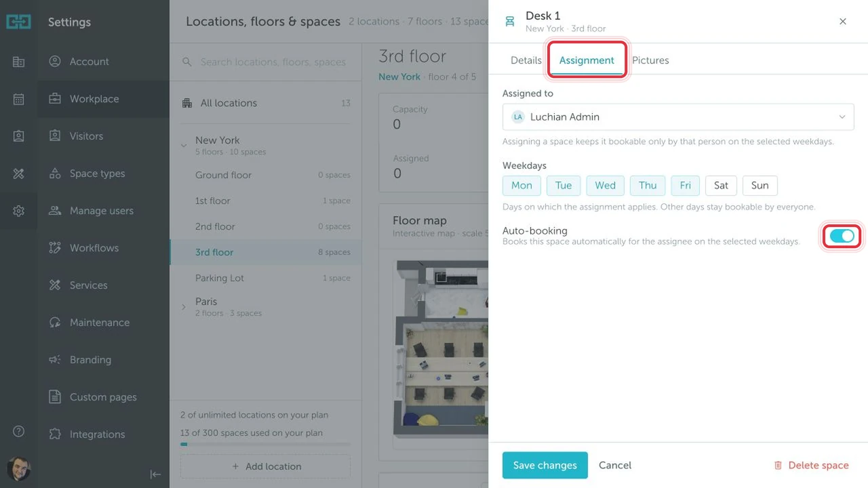The image size is (868, 488).
Task: Click the app logo in the left rail
Action: tap(18, 22)
